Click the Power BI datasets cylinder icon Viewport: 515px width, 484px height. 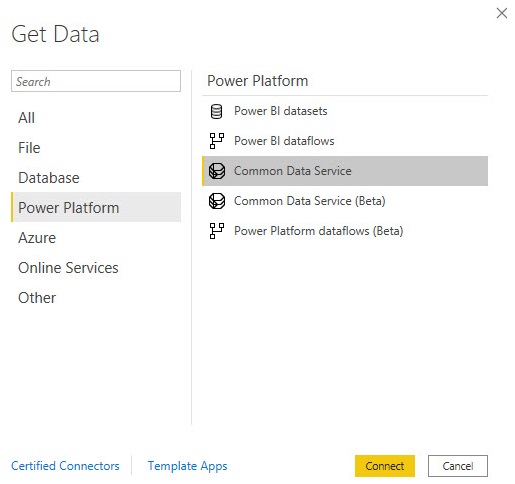pyautogui.click(x=216, y=111)
